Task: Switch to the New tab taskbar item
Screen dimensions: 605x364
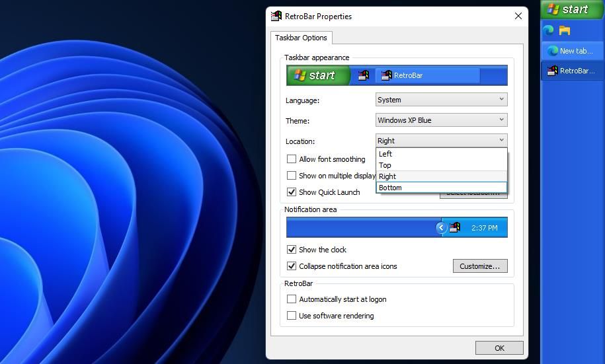Action: coord(572,51)
